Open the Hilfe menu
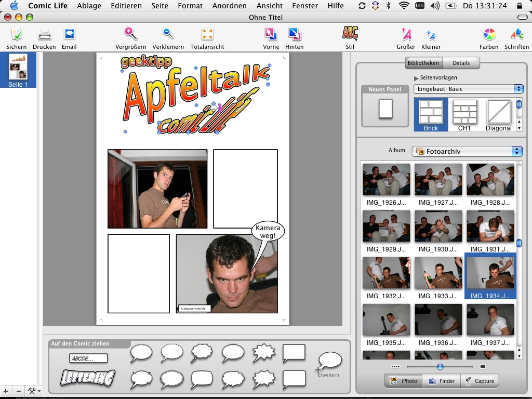Screen dimensions: 532x399 click(x=336, y=6)
